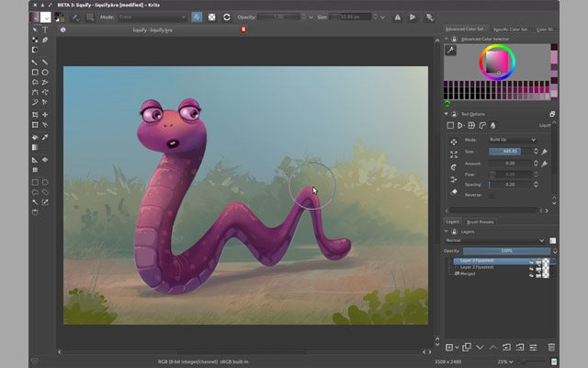Delete the selected layer with trash icon
588x368 pixels.
551,348
